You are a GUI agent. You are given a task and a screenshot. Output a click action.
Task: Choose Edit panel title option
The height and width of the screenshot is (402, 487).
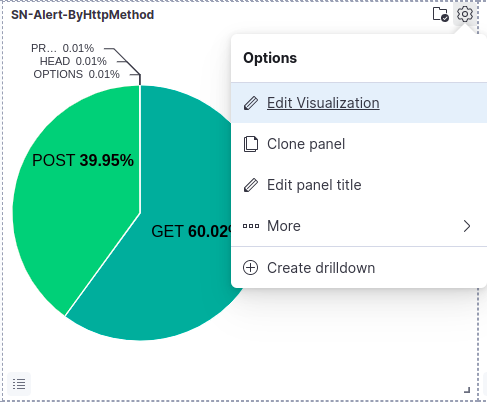[x=359, y=185]
